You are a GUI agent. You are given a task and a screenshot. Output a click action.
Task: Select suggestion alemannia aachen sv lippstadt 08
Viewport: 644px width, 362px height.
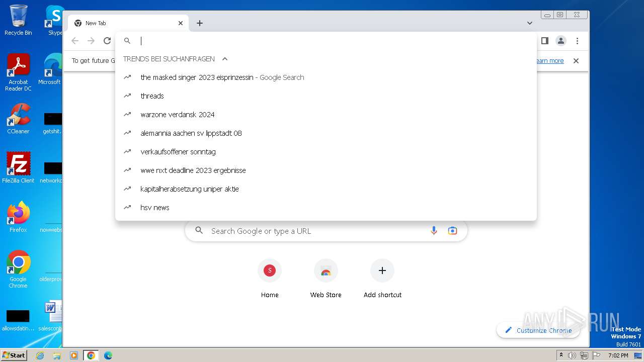[x=326, y=133]
